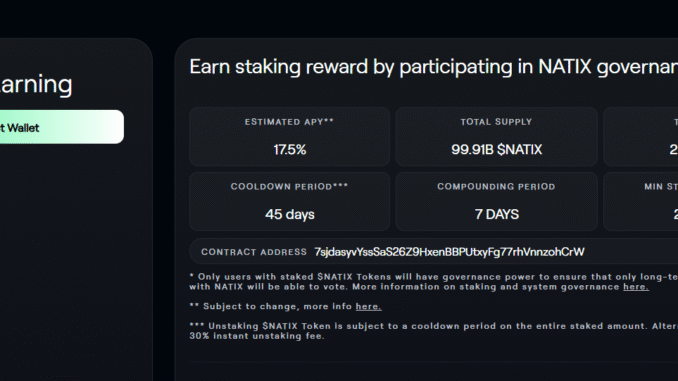Click the 99.91B $NATIX value
Image resolution: width=678 pixels, height=381 pixels.
tap(496, 150)
